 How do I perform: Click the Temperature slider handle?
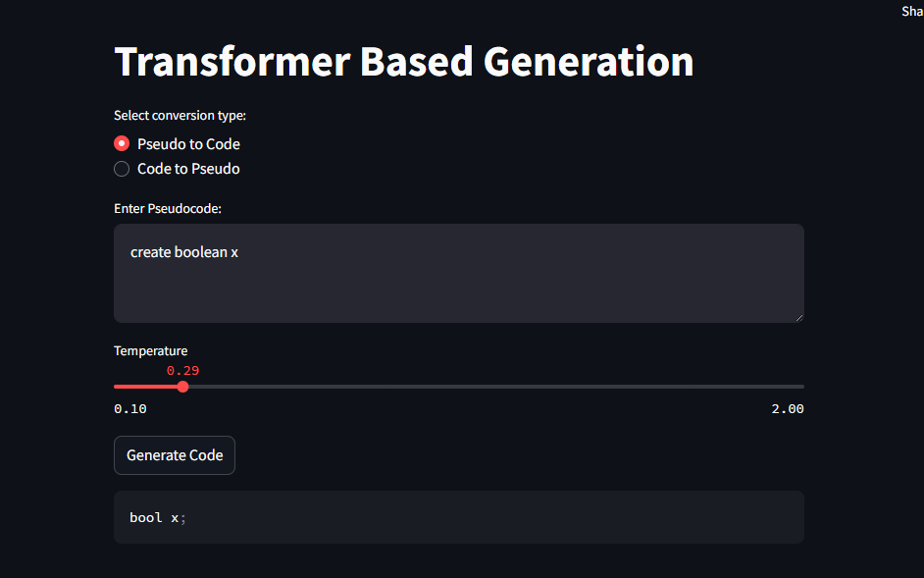click(182, 387)
